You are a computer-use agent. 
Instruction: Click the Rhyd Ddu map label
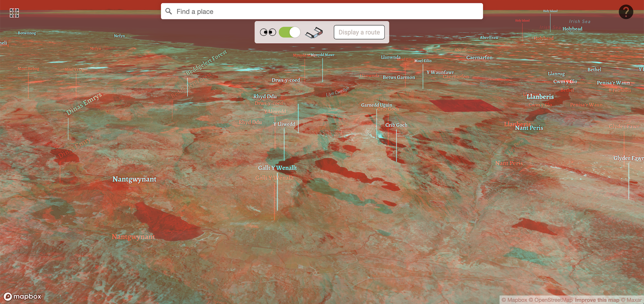pos(265,96)
